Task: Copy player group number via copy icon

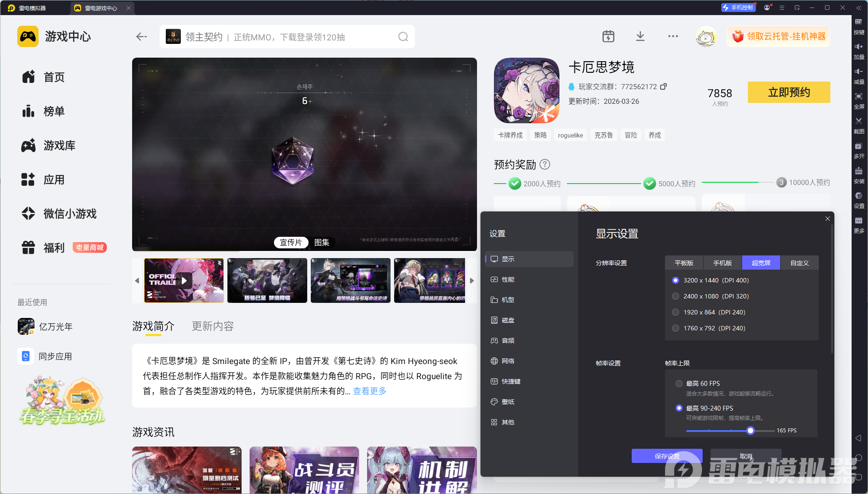Action: coord(663,86)
